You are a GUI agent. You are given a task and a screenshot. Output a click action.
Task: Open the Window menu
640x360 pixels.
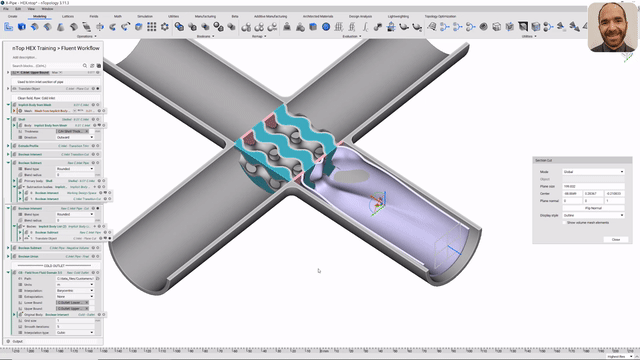pyautogui.click(x=47, y=9)
